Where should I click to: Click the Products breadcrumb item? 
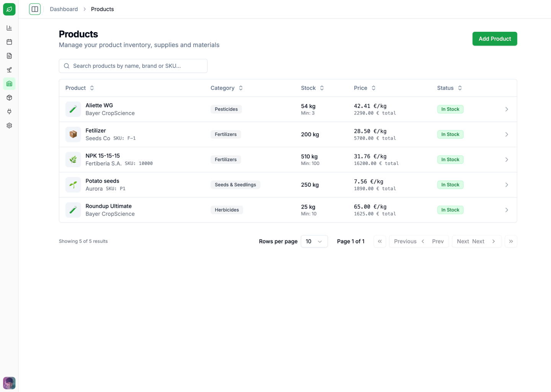102,9
